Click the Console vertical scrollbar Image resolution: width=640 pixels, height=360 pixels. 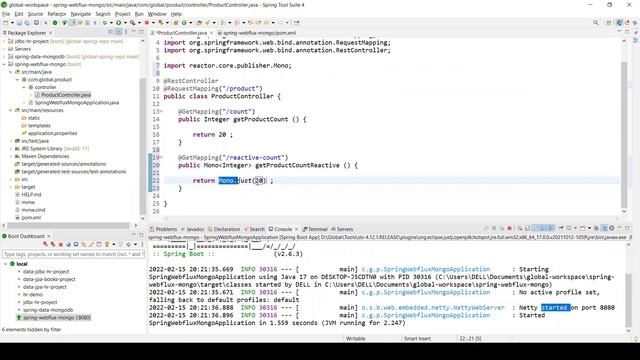(x=628, y=300)
